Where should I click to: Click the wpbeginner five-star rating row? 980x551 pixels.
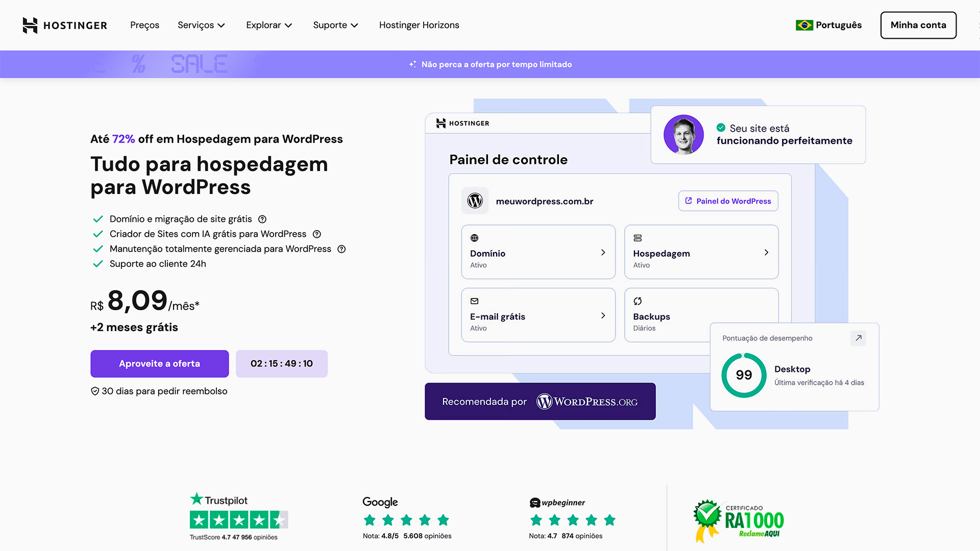pos(573,520)
